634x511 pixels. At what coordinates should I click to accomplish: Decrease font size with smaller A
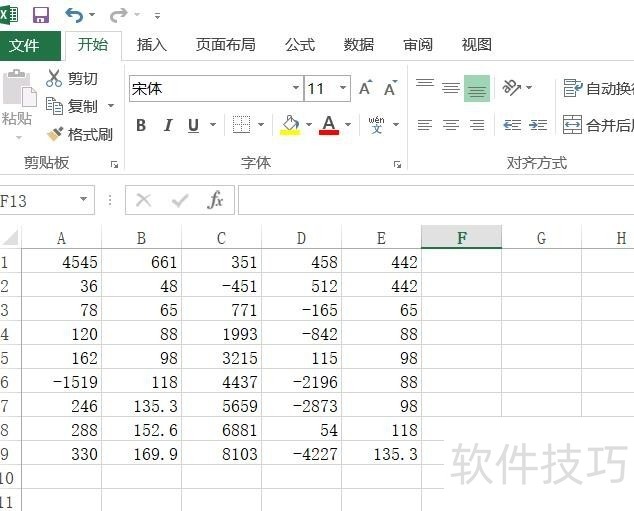tap(391, 88)
